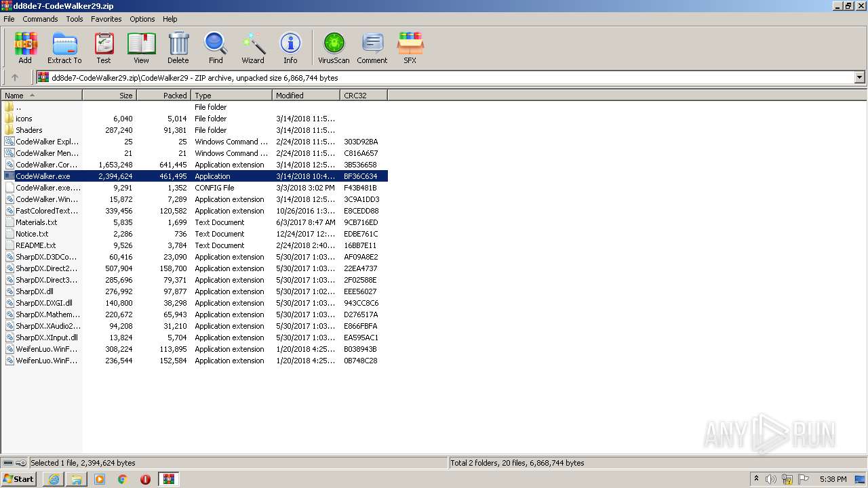868x488 pixels.
Task: Sort by Modified column header
Action: (306, 96)
